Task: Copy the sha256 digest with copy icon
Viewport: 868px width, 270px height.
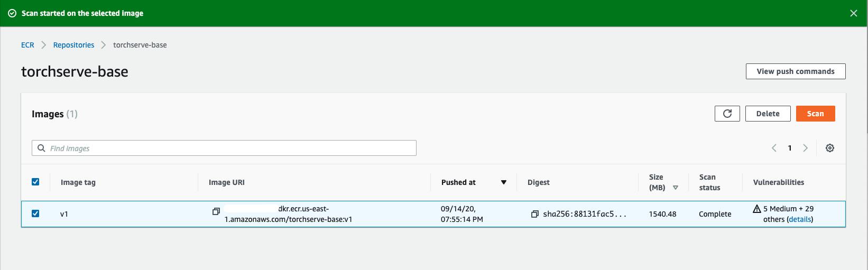Action: [x=534, y=214]
